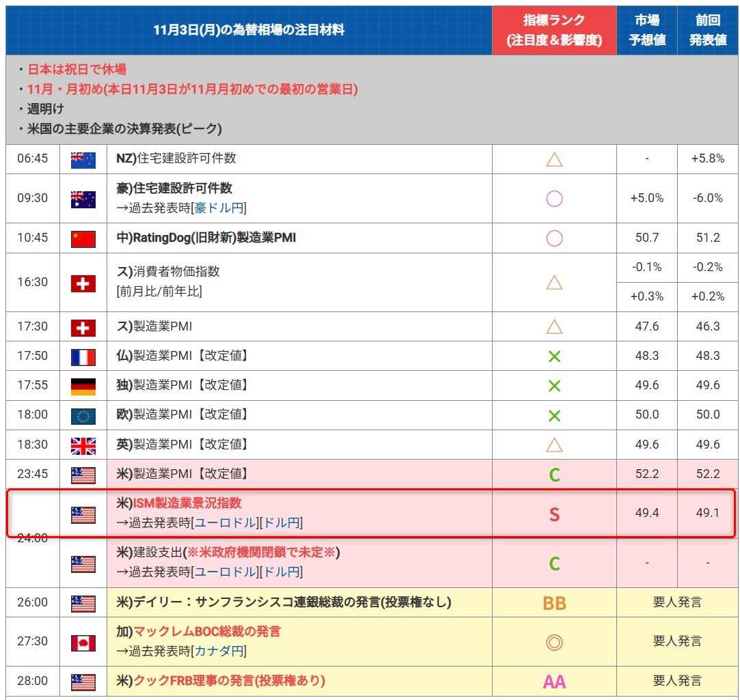This screenshot has height=700, width=740.
Task: Select the UK flag icon
Action: (x=83, y=445)
